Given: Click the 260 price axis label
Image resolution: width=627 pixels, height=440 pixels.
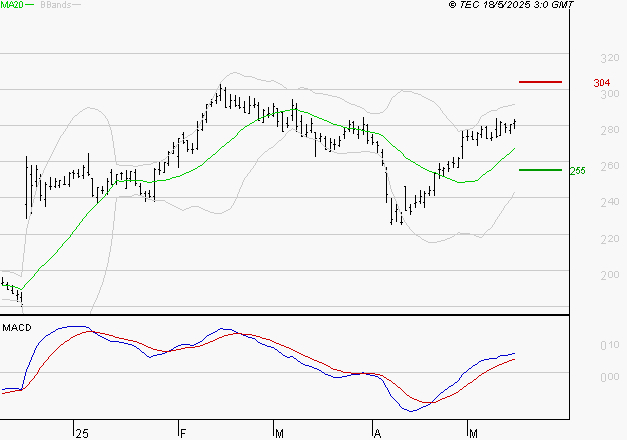Looking at the screenshot, I should [x=609, y=166].
